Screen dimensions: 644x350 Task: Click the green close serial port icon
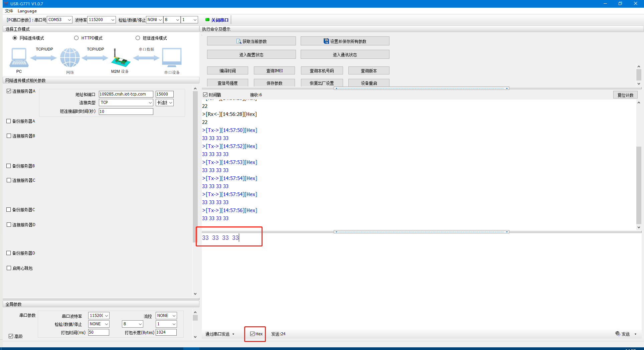tap(207, 20)
